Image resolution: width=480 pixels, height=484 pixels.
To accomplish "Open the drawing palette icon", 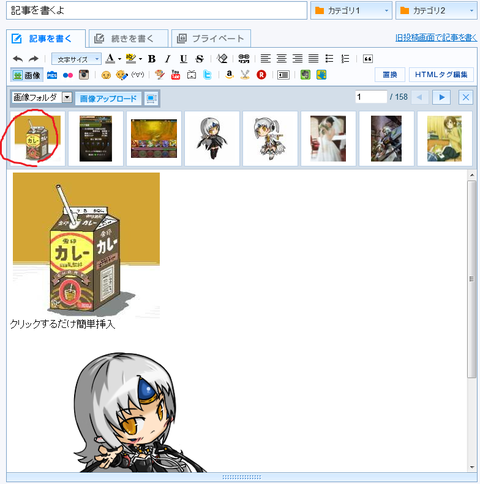I will click(x=160, y=75).
